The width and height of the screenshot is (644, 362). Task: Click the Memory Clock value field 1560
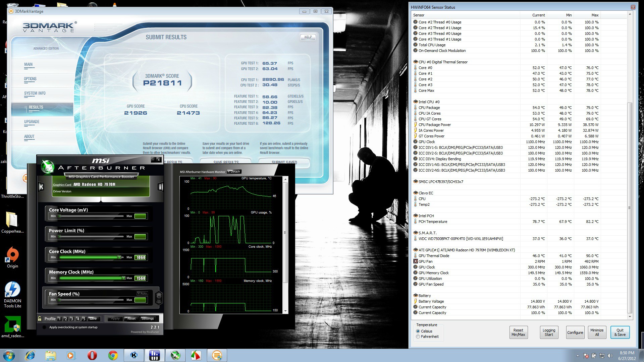141,278
